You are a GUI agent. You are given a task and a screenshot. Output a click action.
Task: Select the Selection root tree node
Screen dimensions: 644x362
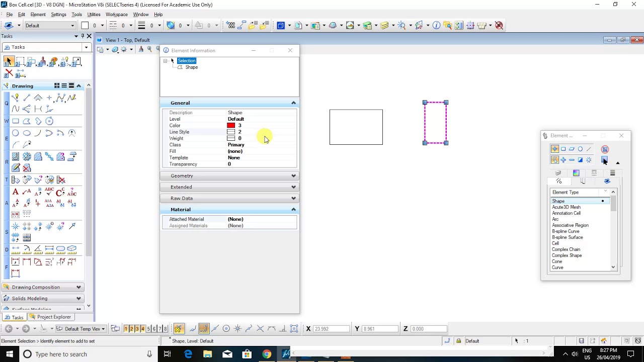186,61
